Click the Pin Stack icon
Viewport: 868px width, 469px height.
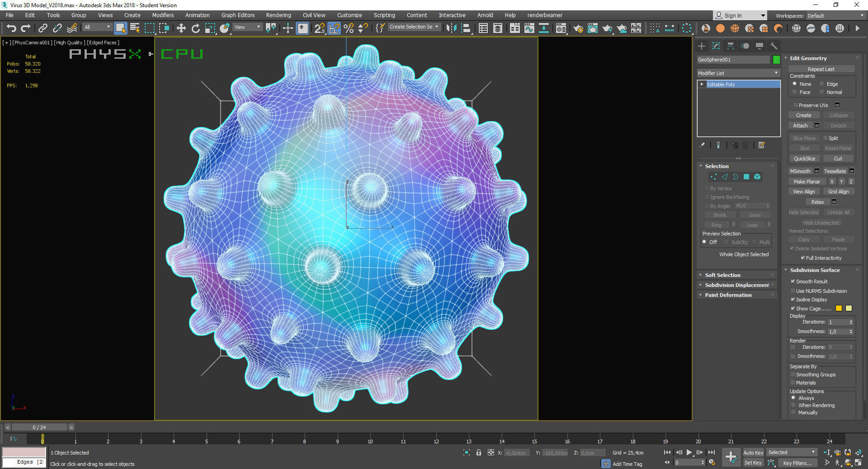(x=702, y=145)
